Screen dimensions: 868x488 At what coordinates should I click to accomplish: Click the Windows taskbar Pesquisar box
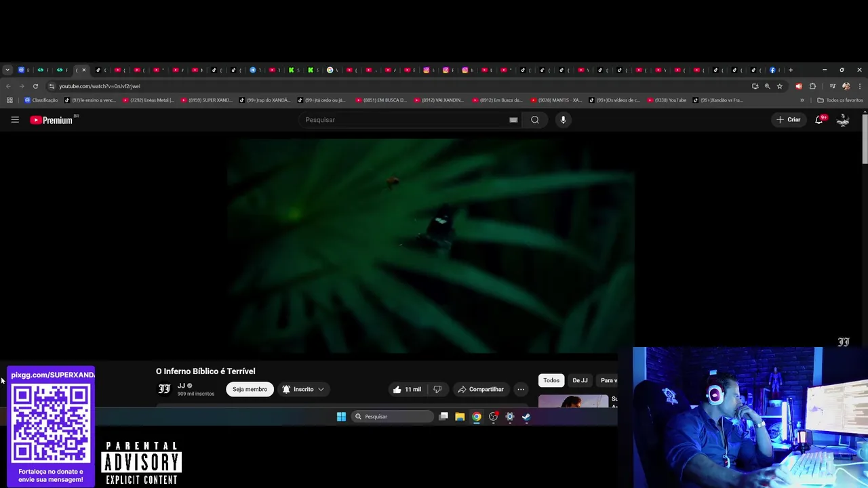pyautogui.click(x=392, y=417)
